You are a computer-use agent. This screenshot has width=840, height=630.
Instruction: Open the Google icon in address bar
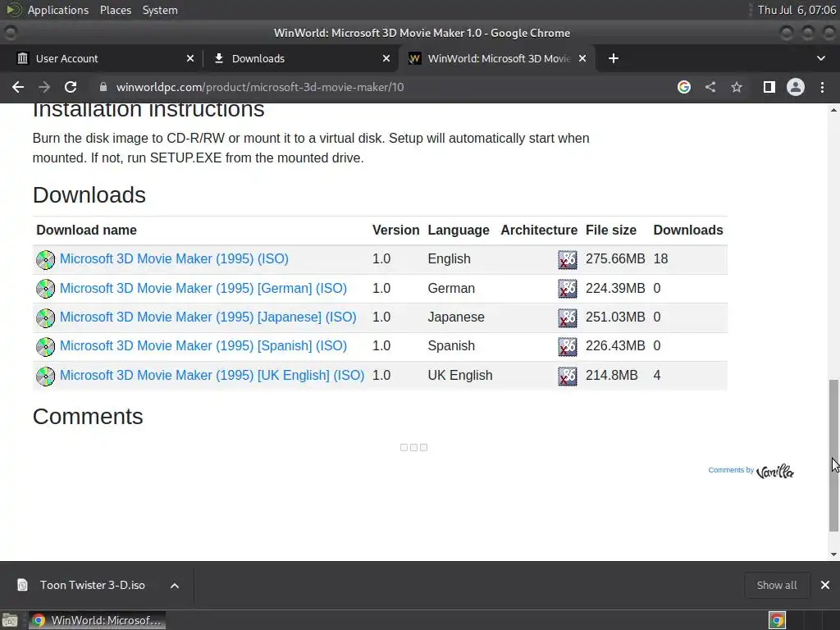(x=684, y=87)
